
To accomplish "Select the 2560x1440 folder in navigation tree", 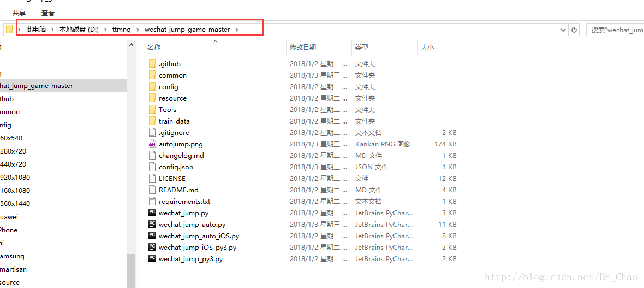I will pos(15,204).
